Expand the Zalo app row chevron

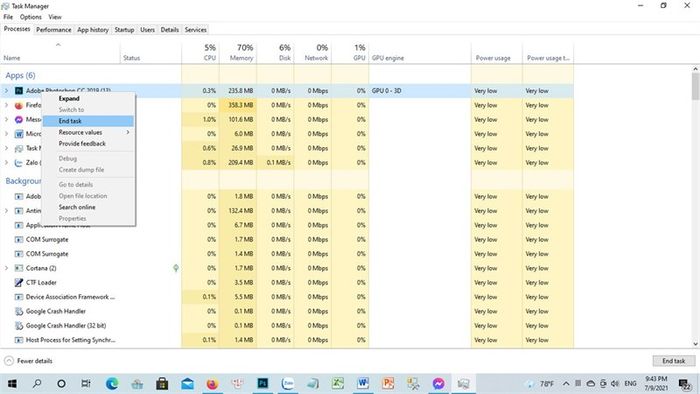(6, 162)
